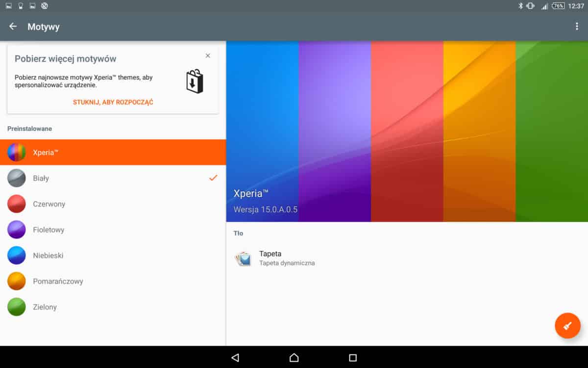Click the orange stripe in theme preview
Screen dimensions: 588x368
tap(480, 131)
